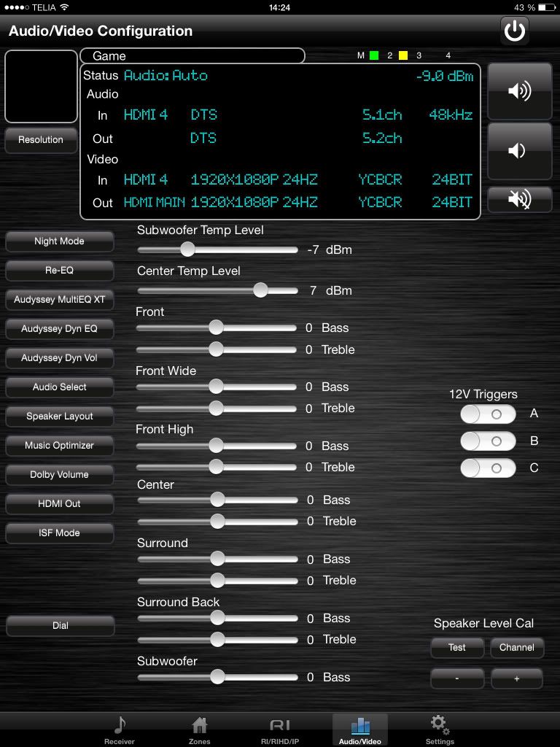Tap the volume down speaker icon
Screen dimensions: 560x747
click(519, 150)
